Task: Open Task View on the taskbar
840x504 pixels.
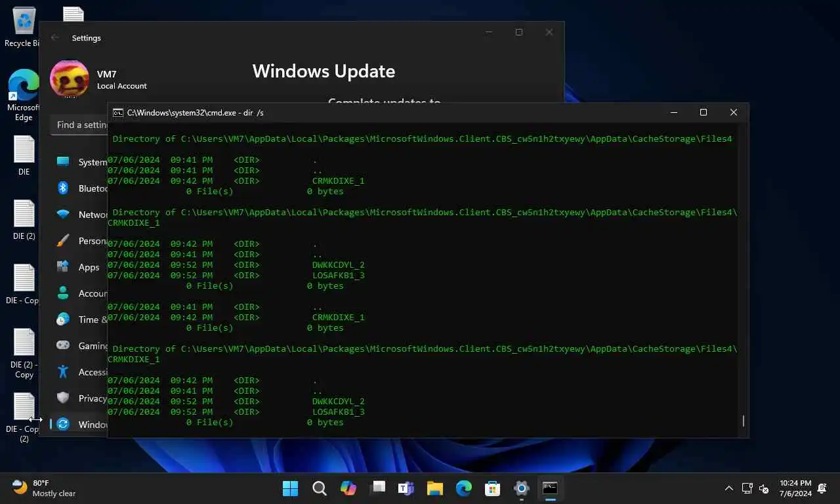Action: pos(377,488)
